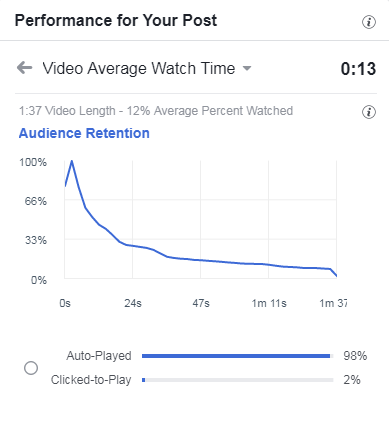Click the 0:13 average watch time value
389x445 pixels.
(358, 69)
